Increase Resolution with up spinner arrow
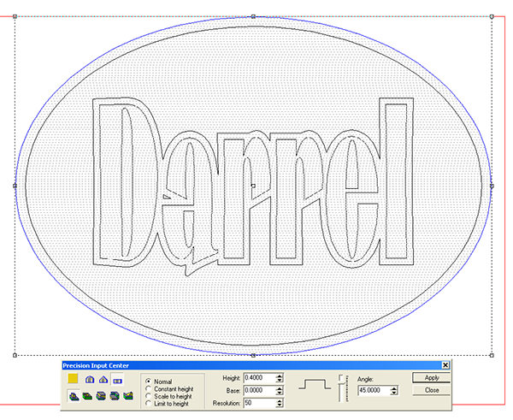 [279, 401]
